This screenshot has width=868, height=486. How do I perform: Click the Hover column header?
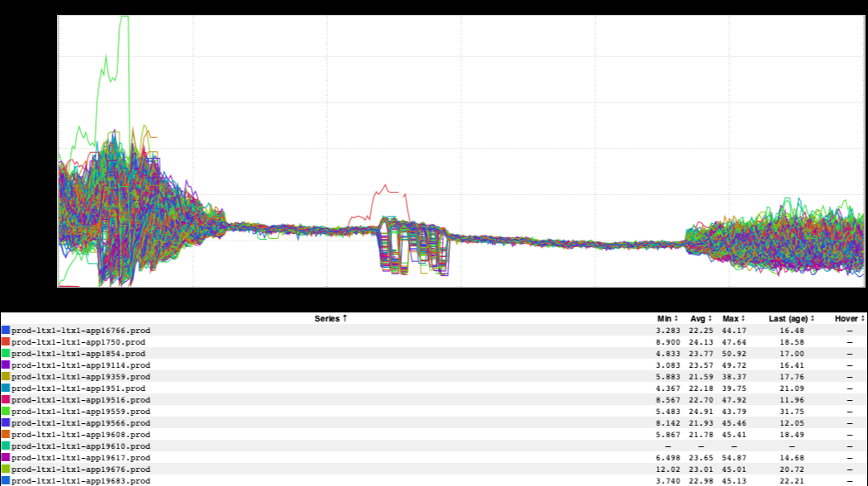[850, 318]
